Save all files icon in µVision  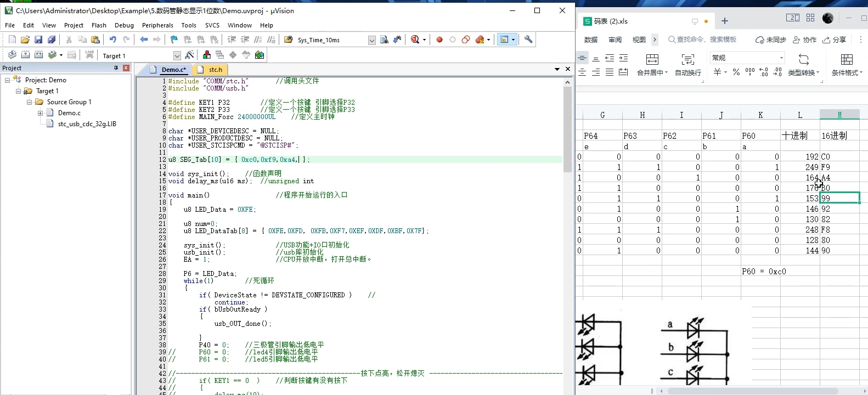pos(52,39)
